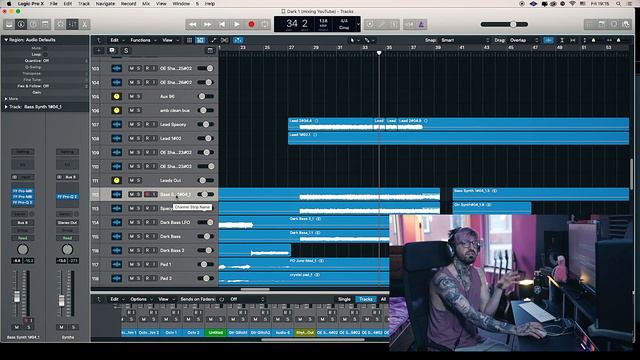The image size is (640, 360).
Task: Click the green Read automation button on Synths strip
Action: click(67, 238)
